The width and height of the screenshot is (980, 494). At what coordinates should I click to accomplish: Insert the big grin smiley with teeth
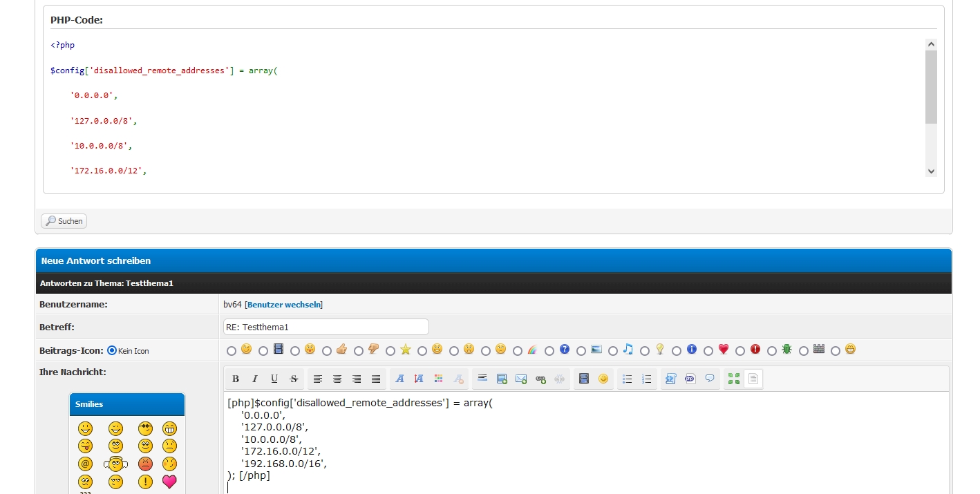169,428
